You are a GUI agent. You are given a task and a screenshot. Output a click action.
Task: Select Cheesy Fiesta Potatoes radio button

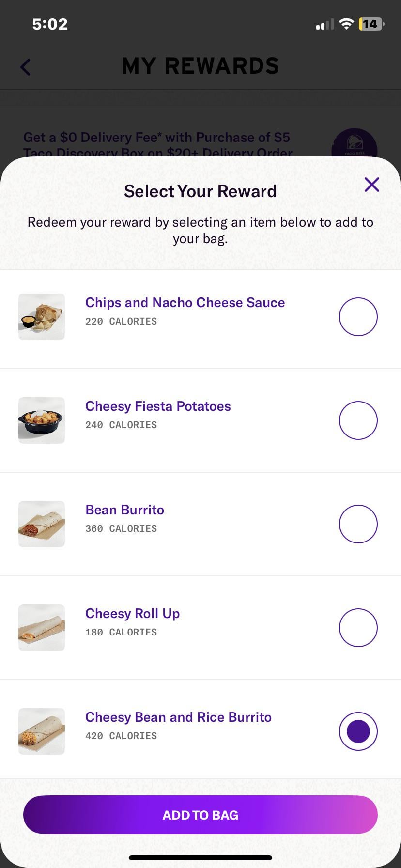click(358, 420)
